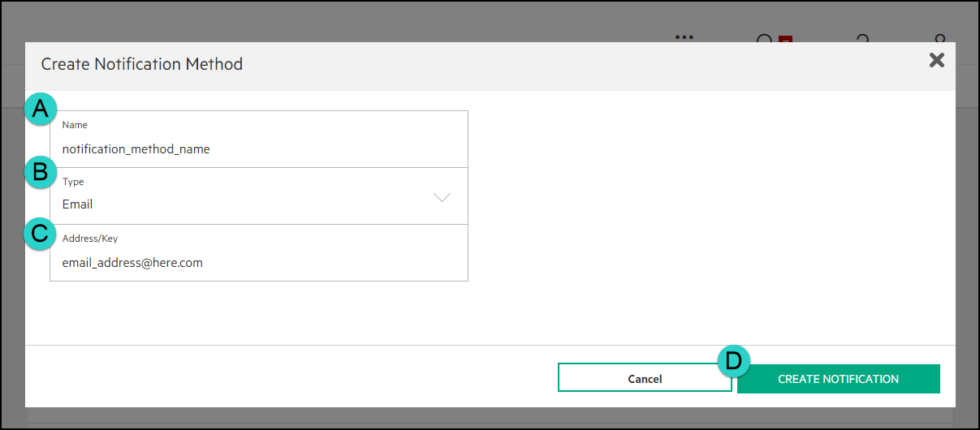The height and width of the screenshot is (430, 980).
Task: Click the callout marker A
Action: (40, 109)
